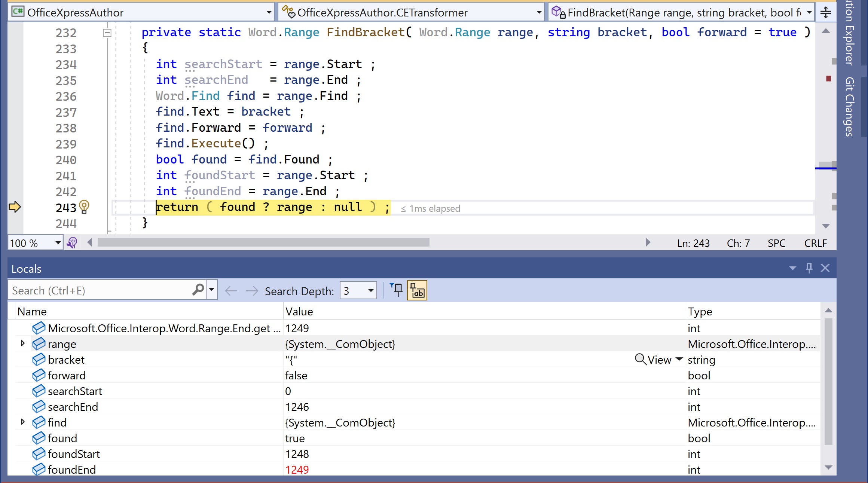Open the bracket View visualizer dropdown arrow

(679, 359)
